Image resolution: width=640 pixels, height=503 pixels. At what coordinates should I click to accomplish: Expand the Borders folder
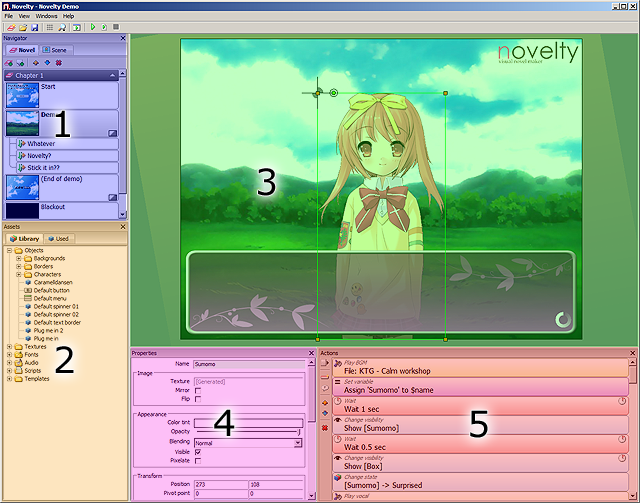click(18, 267)
